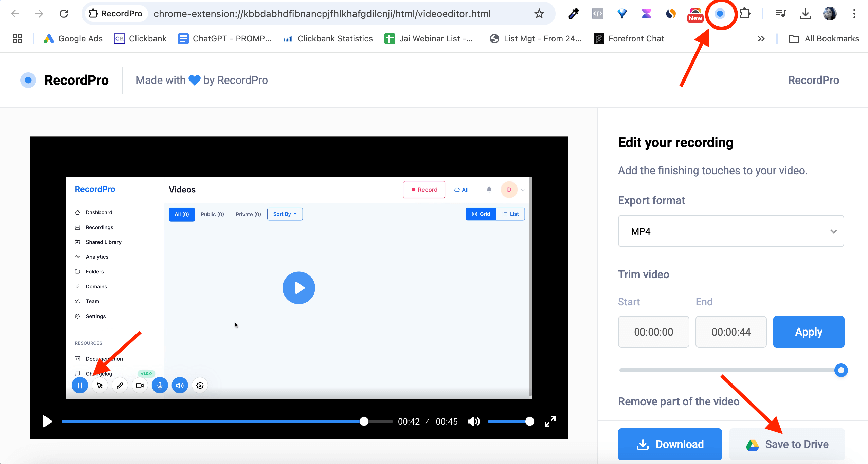
Task: Open media controls in Chrome toolbar
Action: tap(781, 14)
